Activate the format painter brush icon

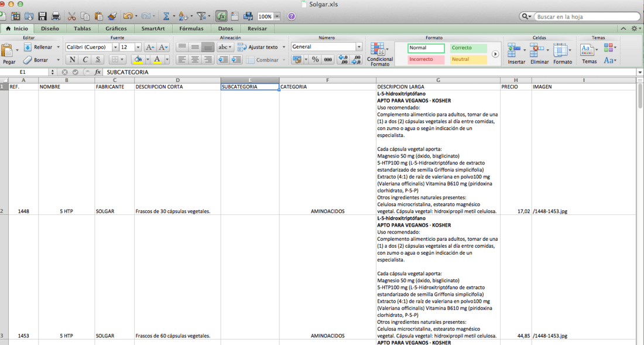click(x=112, y=16)
